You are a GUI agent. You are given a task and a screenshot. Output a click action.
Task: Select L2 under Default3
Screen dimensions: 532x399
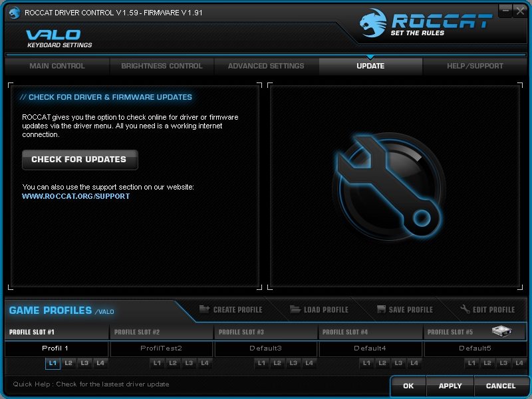[277, 363]
